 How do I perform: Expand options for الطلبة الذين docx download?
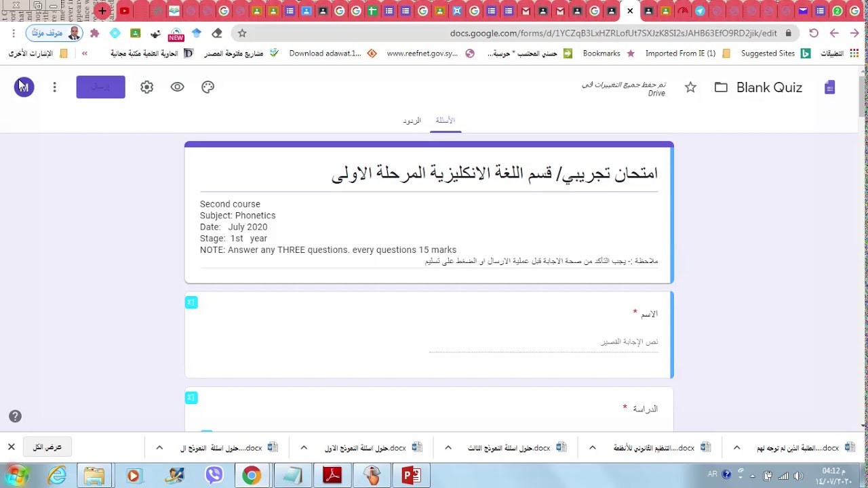click(737, 447)
